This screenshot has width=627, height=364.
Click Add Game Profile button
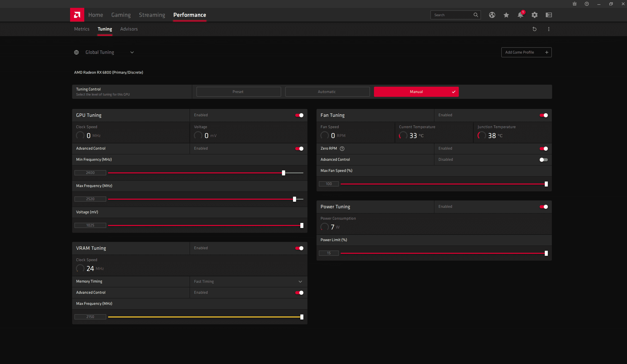(x=526, y=52)
